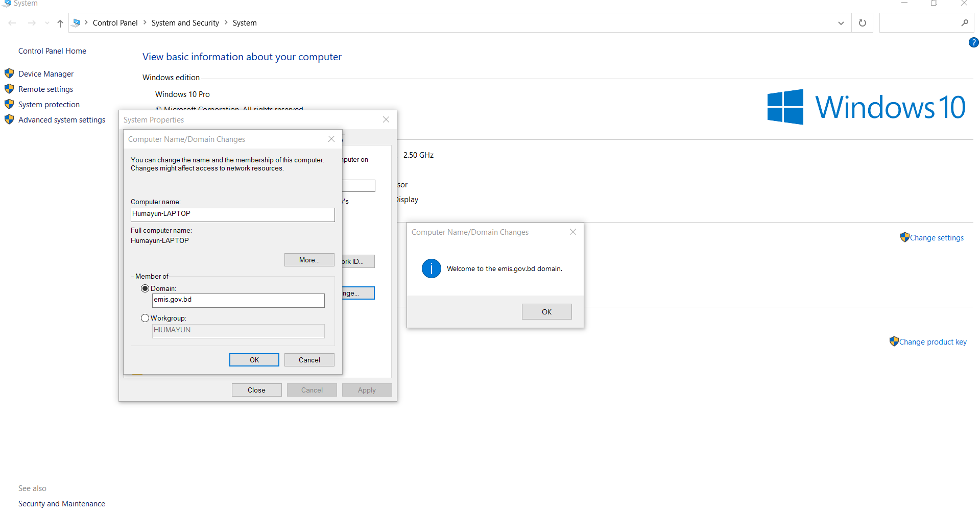The height and width of the screenshot is (514, 980).
Task: Select the Domain radio button
Action: coord(145,288)
